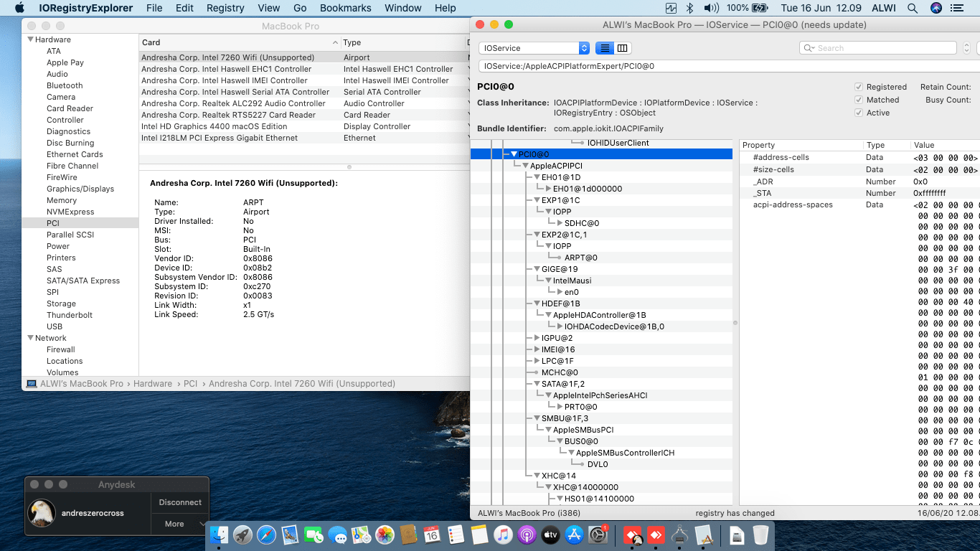Click the registry Search field
Image resolution: width=980 pixels, height=551 pixels.
878,48
